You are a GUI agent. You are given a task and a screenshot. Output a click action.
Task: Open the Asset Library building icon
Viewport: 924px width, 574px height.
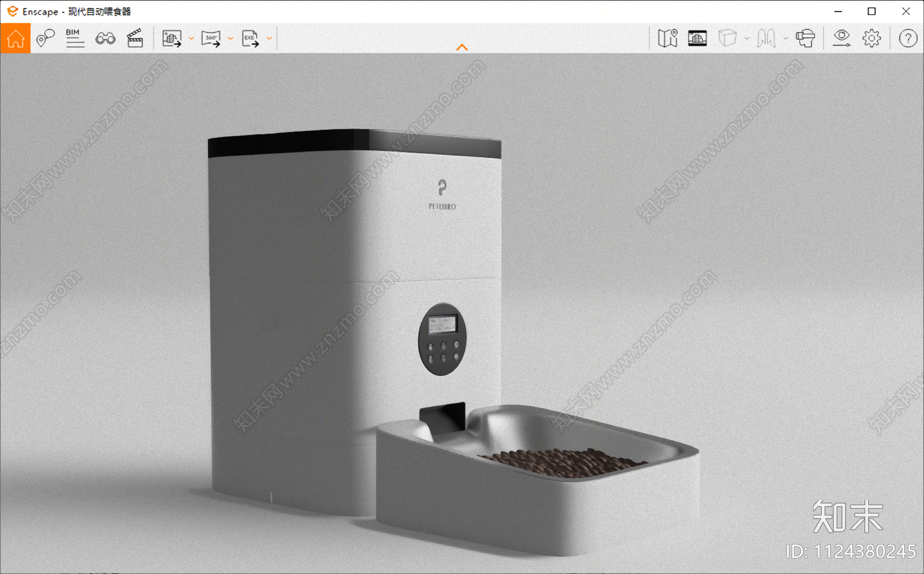[698, 39]
